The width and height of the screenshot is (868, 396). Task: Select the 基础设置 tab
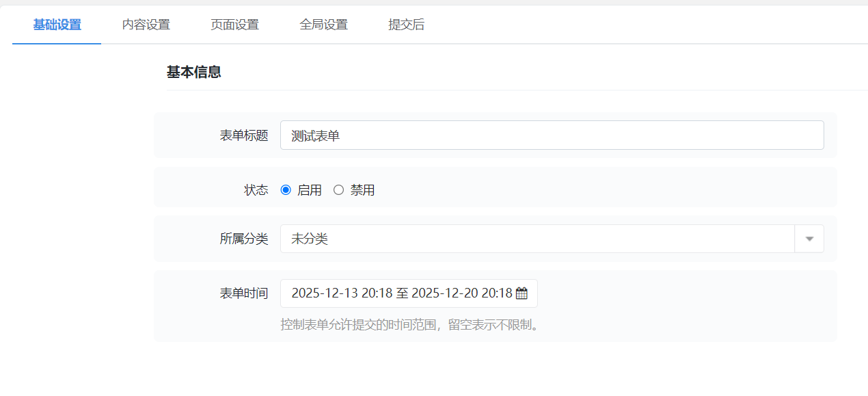click(56, 24)
